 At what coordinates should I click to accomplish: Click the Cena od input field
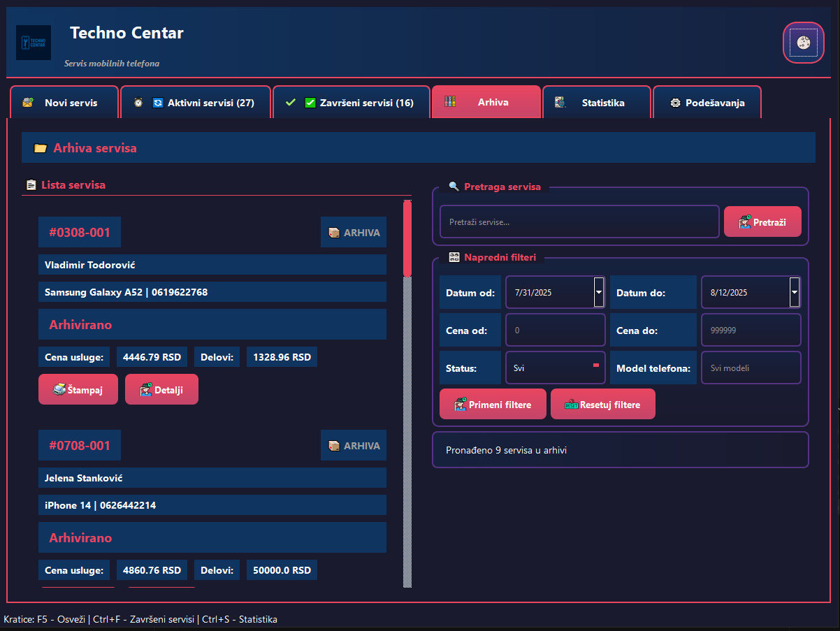point(555,330)
